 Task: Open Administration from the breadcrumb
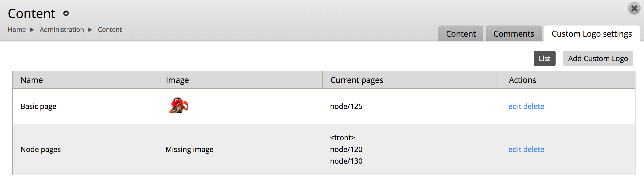tap(62, 29)
